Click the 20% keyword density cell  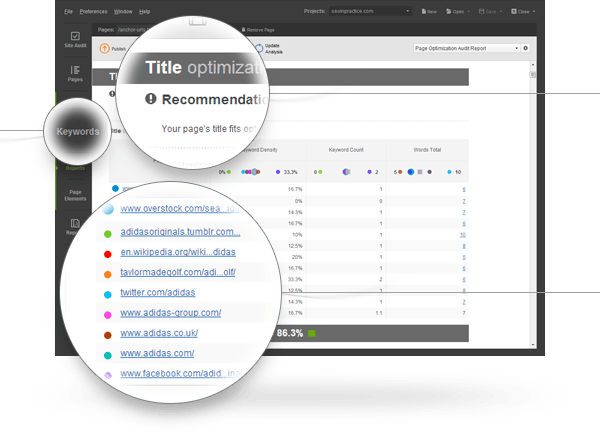[x=297, y=257]
